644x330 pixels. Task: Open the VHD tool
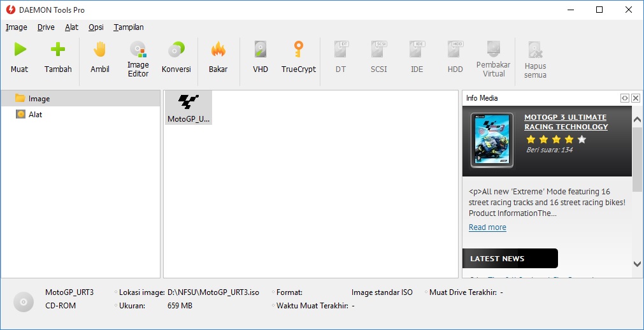[261, 49]
